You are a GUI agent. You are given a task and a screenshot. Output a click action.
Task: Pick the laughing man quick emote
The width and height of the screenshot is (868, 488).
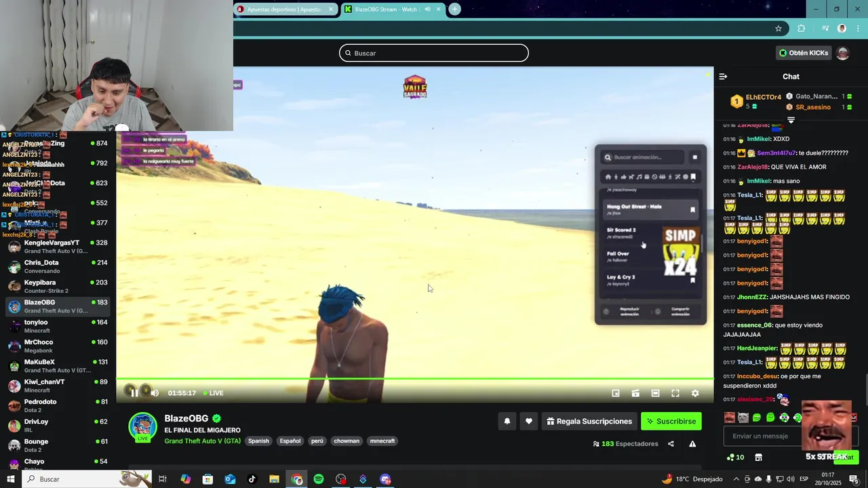pyautogui.click(x=729, y=418)
